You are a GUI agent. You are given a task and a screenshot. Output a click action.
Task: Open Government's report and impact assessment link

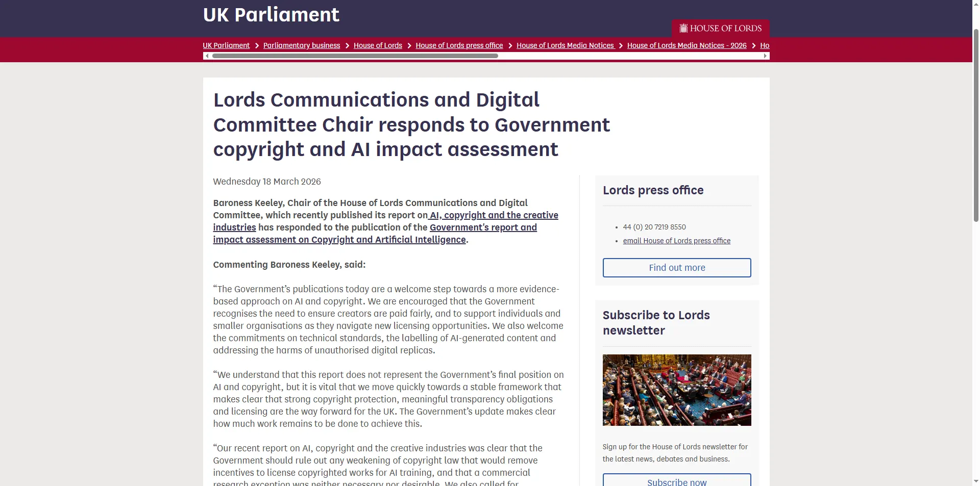[x=375, y=234]
